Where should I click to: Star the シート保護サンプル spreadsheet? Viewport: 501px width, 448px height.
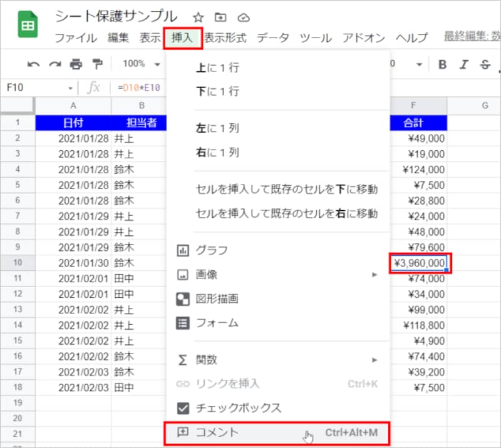[198, 18]
